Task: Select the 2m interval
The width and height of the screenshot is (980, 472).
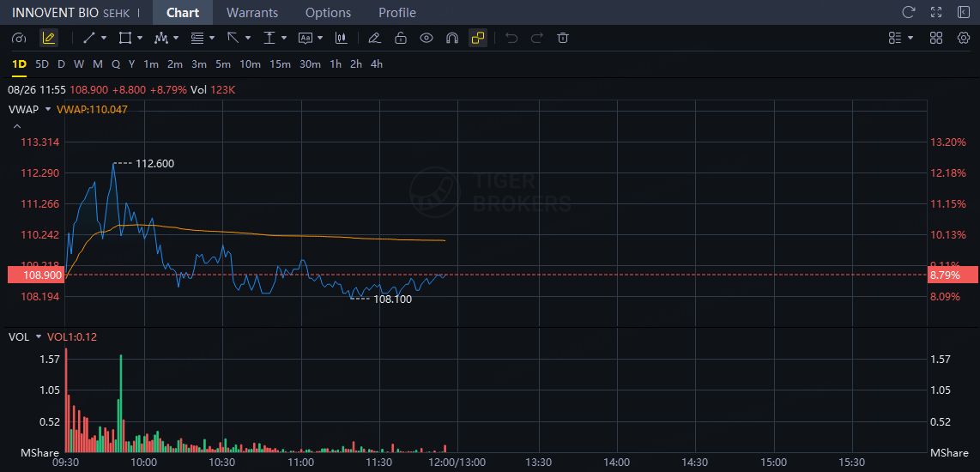Action: 175,64
